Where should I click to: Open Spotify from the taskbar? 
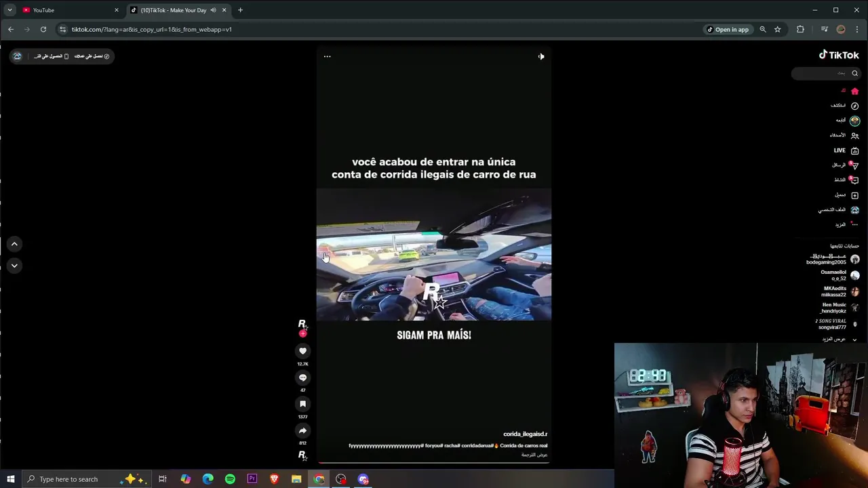pos(230,479)
